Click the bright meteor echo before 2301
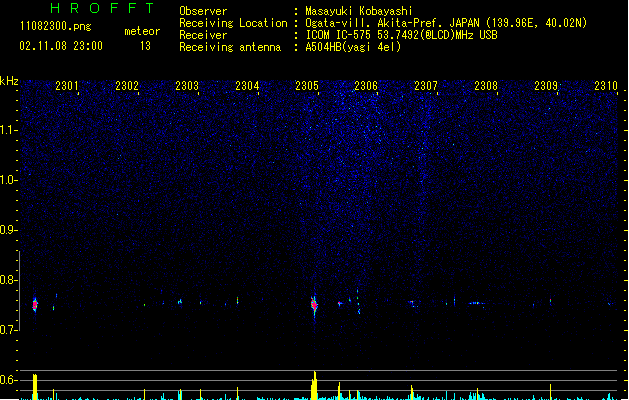Viewport: 629px width, 400px height. [35, 305]
